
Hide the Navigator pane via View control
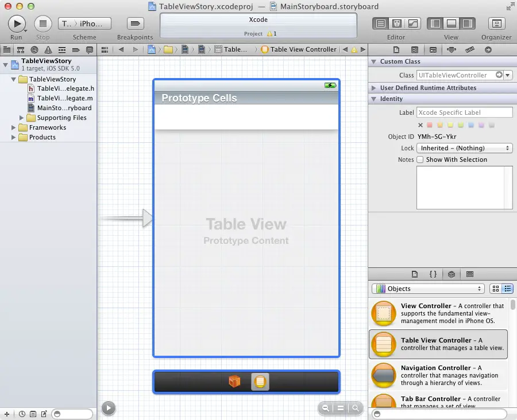click(x=436, y=24)
